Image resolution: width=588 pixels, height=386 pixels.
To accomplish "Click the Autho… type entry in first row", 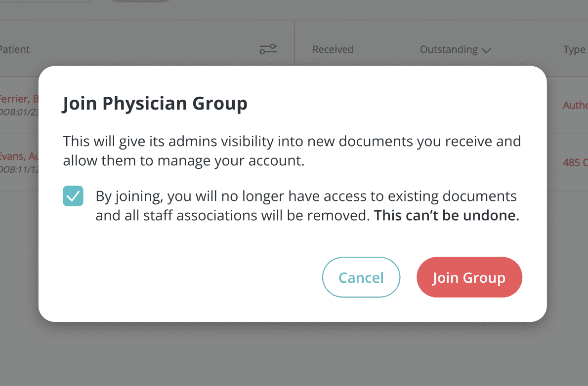I will [x=575, y=105].
